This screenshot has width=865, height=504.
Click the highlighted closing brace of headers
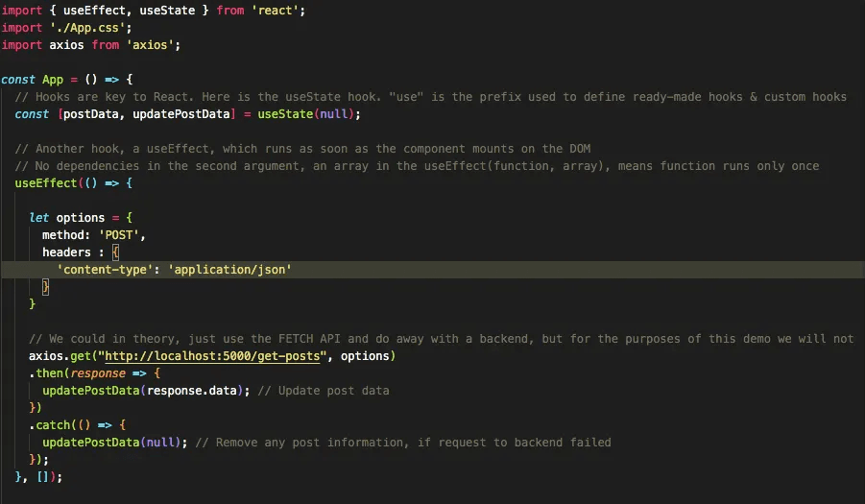[46, 287]
